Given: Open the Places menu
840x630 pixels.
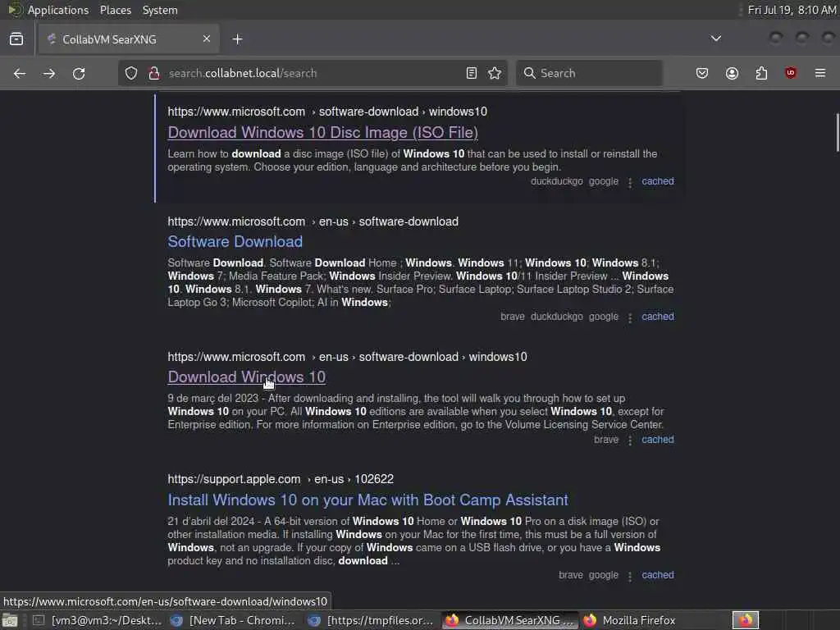Looking at the screenshot, I should coord(115,10).
